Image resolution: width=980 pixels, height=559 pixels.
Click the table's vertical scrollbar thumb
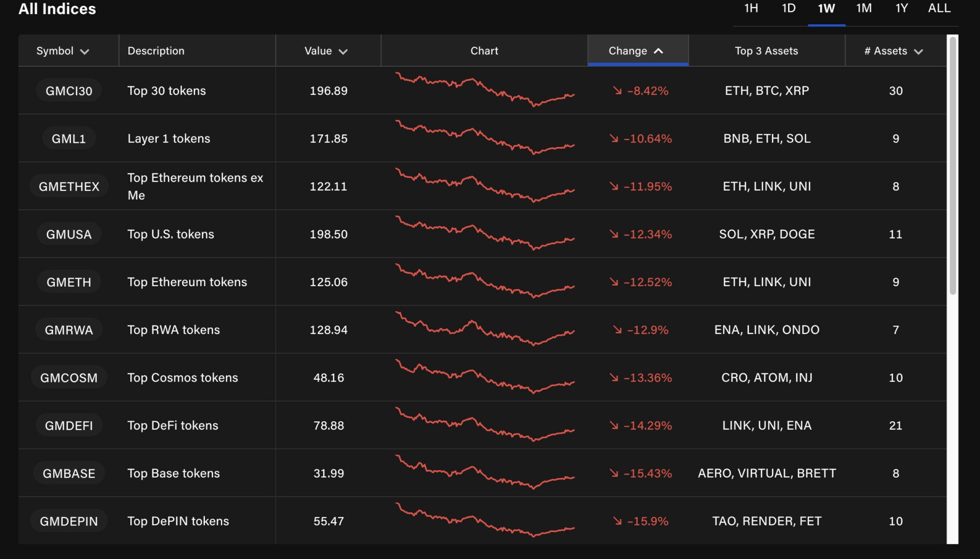pos(953,166)
